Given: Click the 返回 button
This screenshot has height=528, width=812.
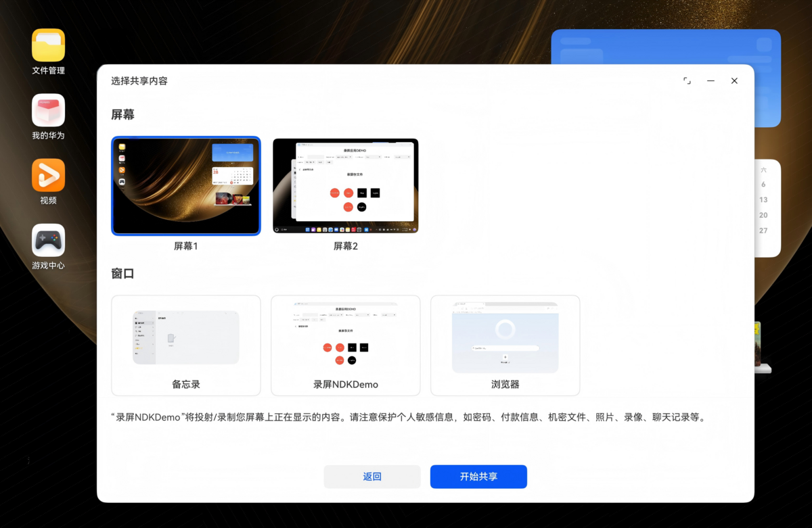Looking at the screenshot, I should click(x=372, y=477).
